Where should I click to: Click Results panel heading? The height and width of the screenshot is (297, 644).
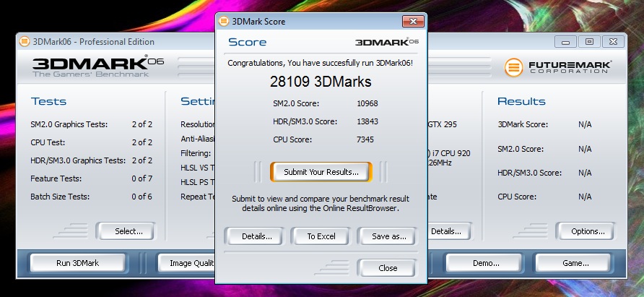521,101
